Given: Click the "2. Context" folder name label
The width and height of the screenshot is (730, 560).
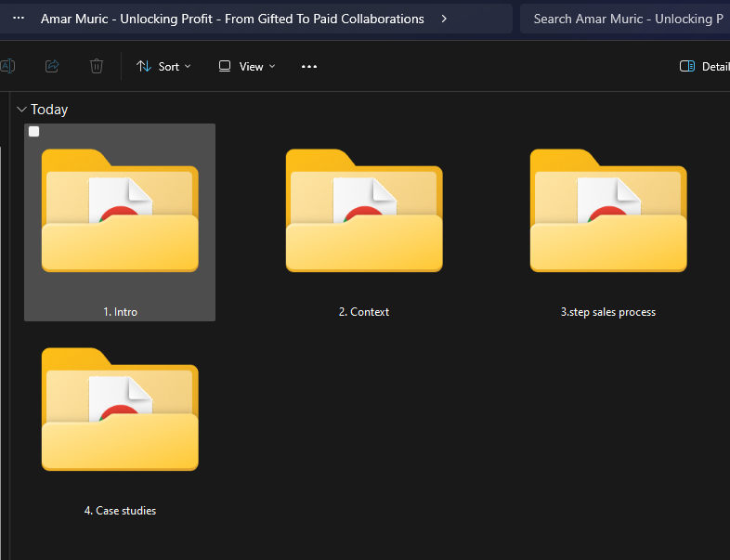Looking at the screenshot, I should tap(364, 312).
